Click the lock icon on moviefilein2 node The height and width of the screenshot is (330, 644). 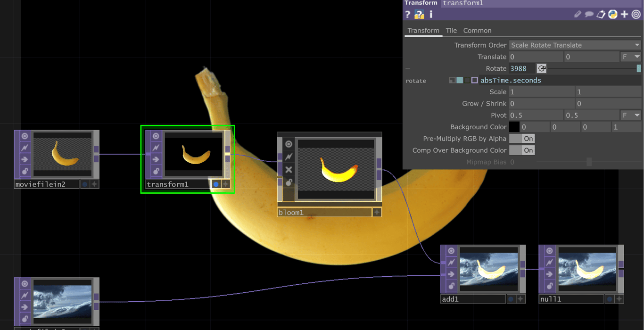pos(25,171)
